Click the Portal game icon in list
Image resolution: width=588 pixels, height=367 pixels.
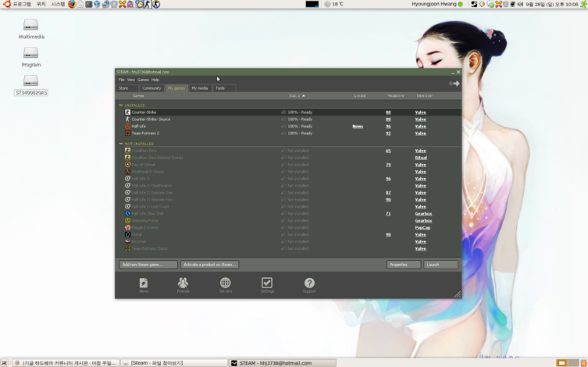[127, 234]
